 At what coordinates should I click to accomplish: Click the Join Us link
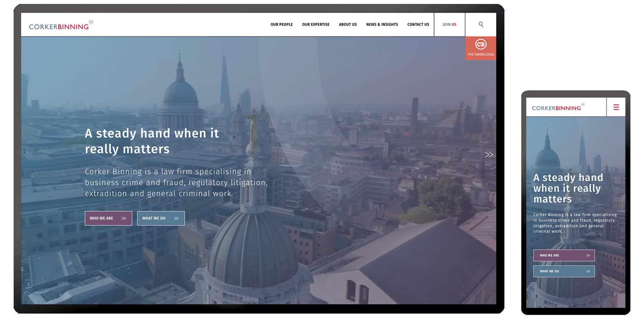tap(449, 25)
